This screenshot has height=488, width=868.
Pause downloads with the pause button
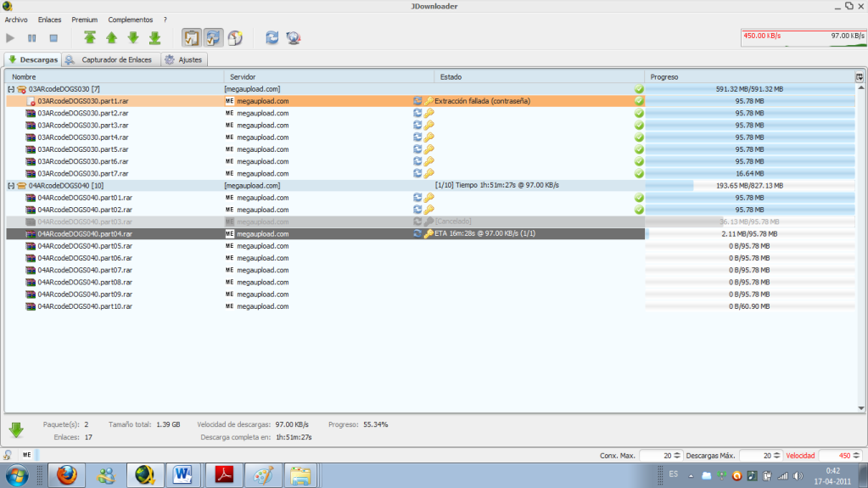pyautogui.click(x=31, y=38)
